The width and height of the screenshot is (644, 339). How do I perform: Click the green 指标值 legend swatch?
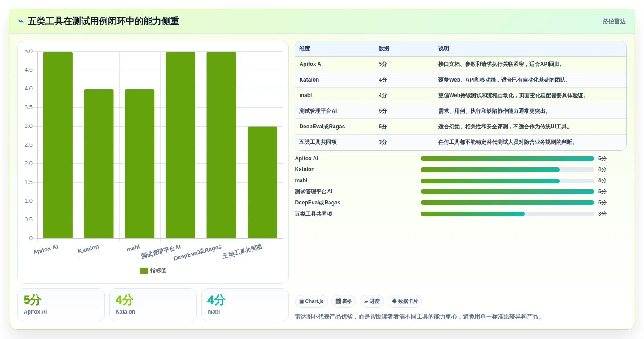(143, 270)
